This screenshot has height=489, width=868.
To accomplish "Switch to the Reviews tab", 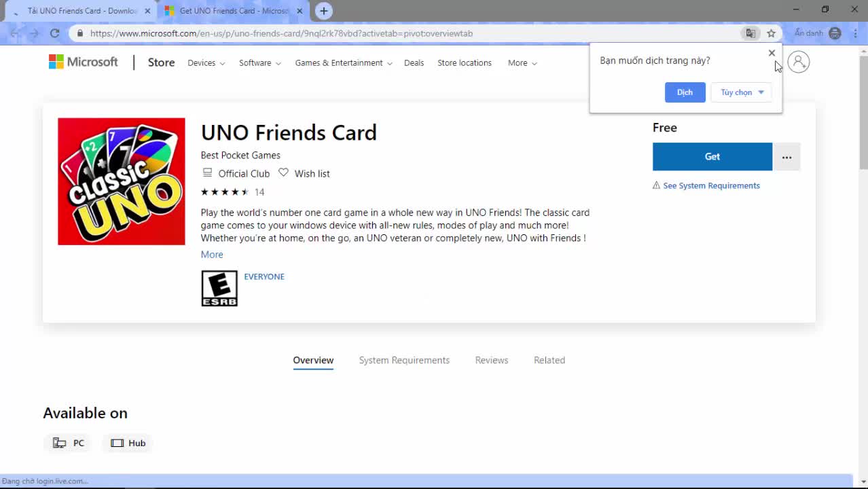I will point(492,360).
